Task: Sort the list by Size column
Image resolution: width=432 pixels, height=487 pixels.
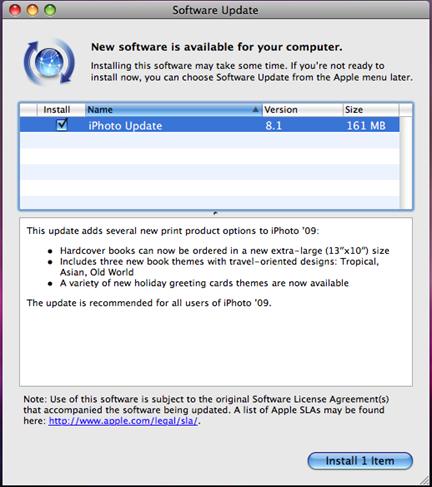Action: [371, 110]
